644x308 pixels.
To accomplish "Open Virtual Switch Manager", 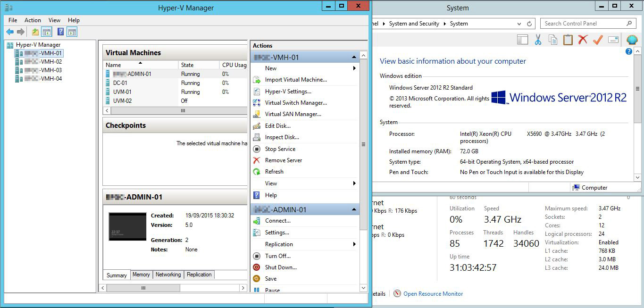I will (x=295, y=103).
